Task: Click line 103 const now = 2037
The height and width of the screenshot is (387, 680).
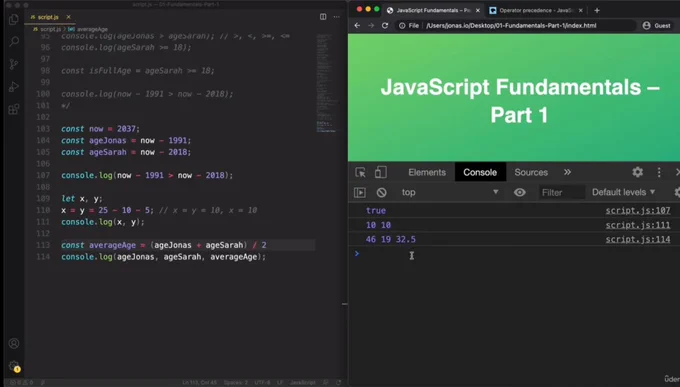Action: pos(101,129)
